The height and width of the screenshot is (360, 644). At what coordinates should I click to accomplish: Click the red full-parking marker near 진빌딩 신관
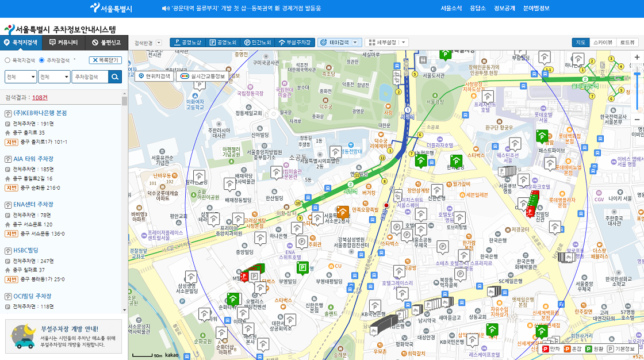531,212
